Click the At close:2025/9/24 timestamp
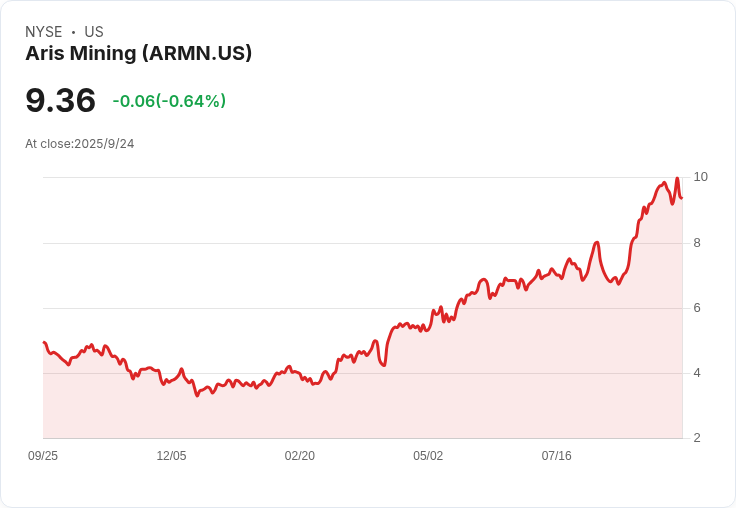Viewport: 736px width, 508px height. click(80, 144)
